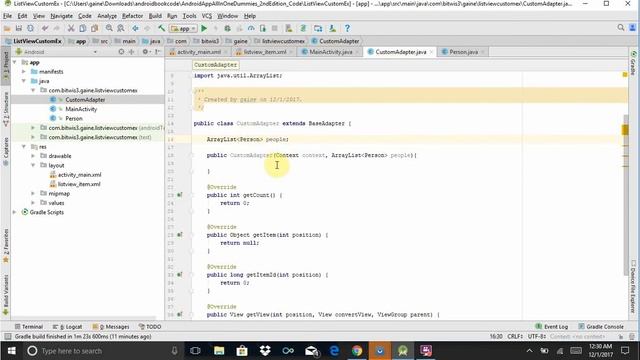
Task: Open the File menu
Action: coord(7,16)
